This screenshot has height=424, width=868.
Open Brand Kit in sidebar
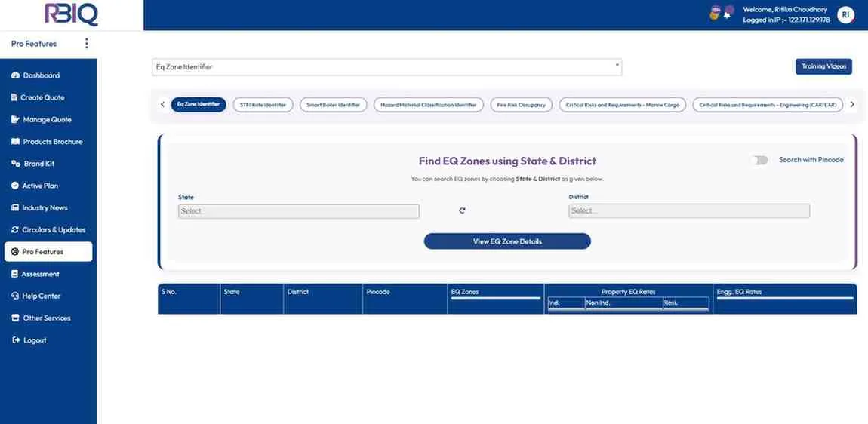click(x=38, y=164)
